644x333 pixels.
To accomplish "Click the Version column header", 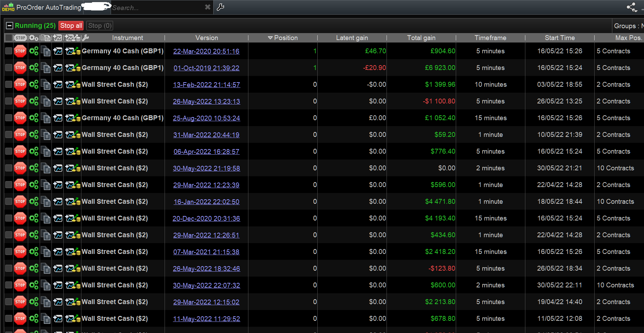I will click(x=207, y=38).
